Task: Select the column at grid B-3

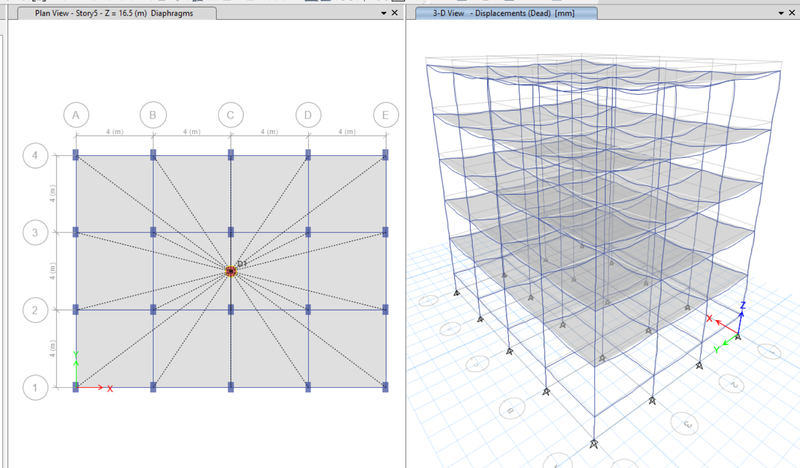Action: [153, 232]
